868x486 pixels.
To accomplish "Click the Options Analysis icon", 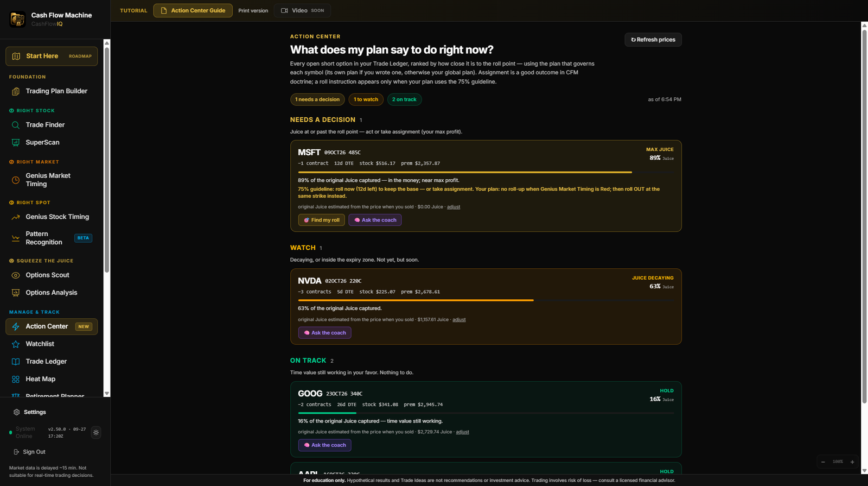I will click(x=16, y=293).
